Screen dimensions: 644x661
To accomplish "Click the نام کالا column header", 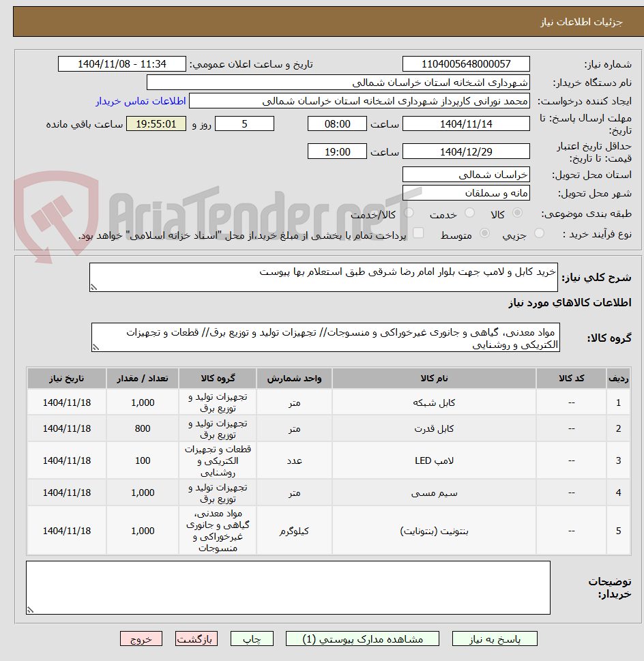I will (434, 379).
